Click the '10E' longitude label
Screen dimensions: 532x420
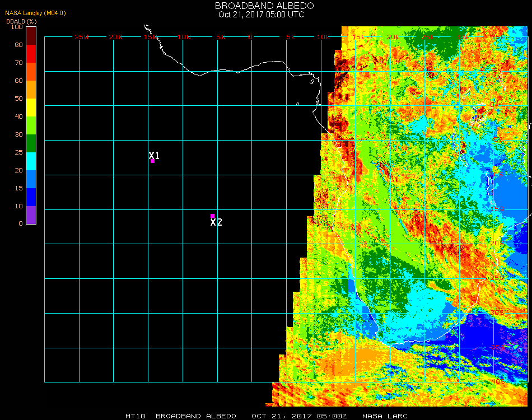(x=323, y=37)
